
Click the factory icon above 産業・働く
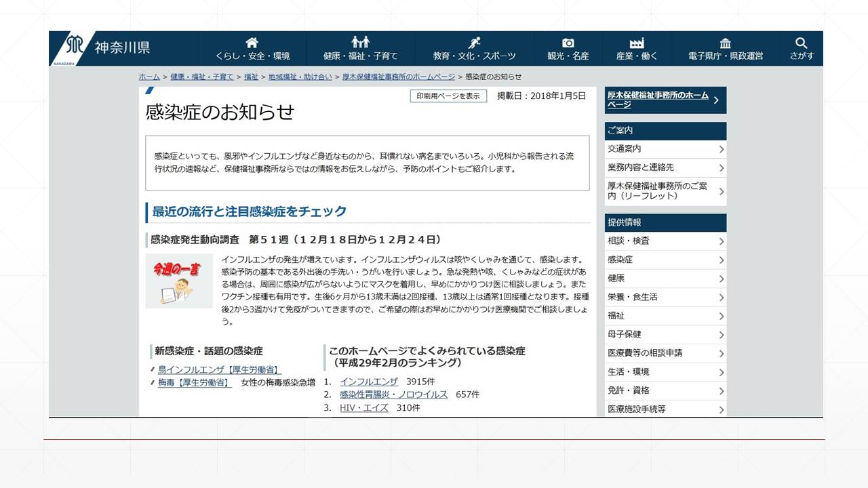click(x=637, y=43)
